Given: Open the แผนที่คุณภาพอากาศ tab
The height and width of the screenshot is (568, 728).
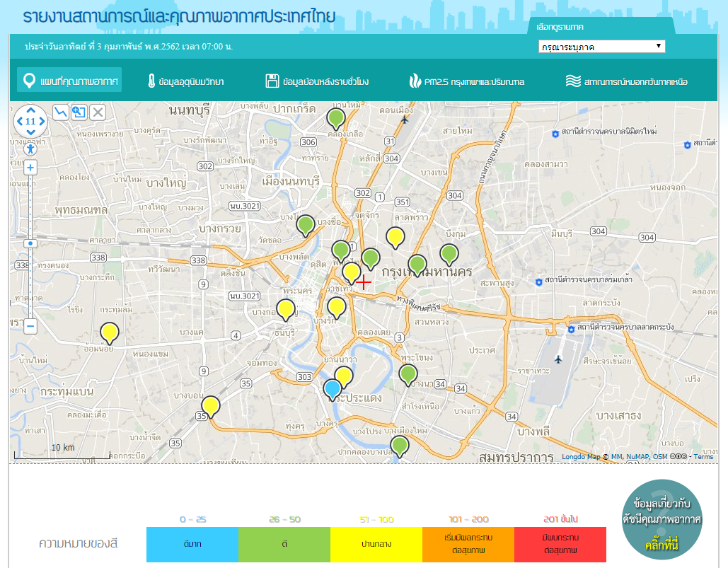Looking at the screenshot, I should 69,81.
